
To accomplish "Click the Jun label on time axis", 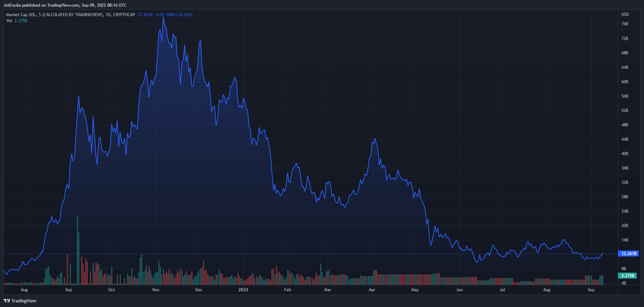I will tap(459, 290).
